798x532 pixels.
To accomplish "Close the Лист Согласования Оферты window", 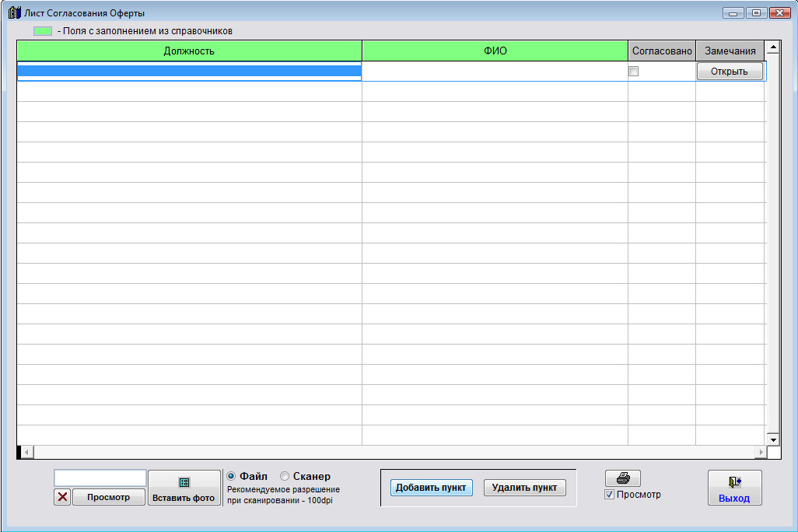I will 779,12.
